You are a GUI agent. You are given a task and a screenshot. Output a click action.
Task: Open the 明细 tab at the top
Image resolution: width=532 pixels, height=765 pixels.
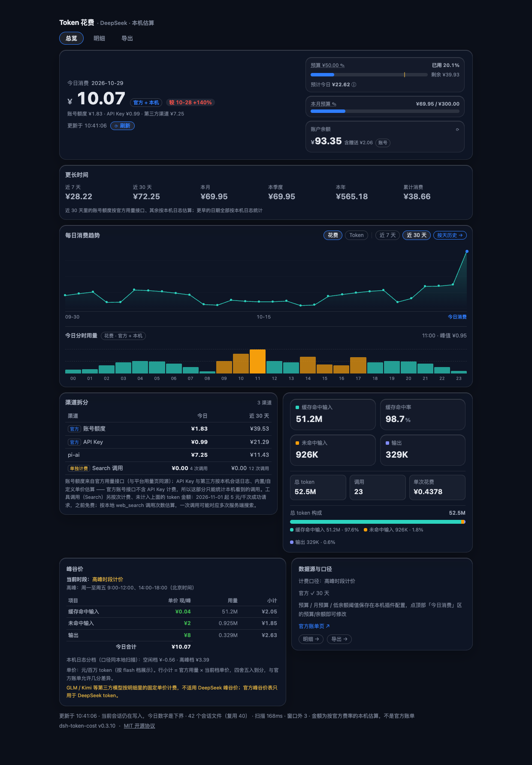[x=99, y=38]
